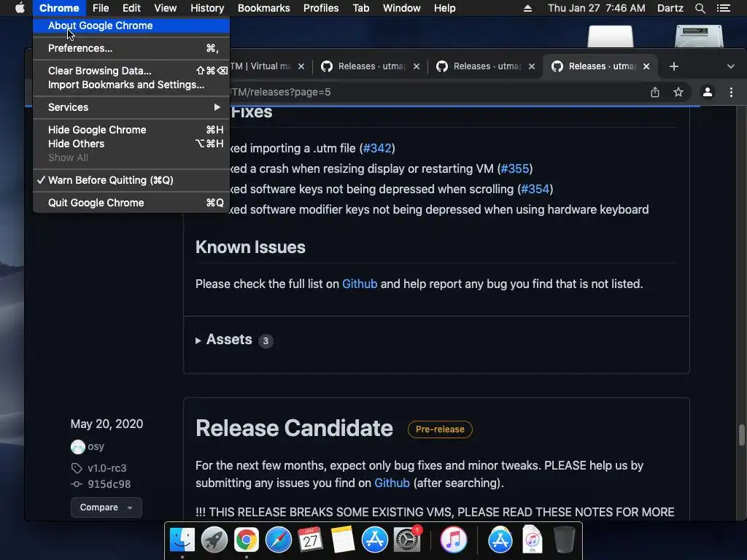Open Finder from the Dock
This screenshot has width=747, height=560.
[x=182, y=540]
